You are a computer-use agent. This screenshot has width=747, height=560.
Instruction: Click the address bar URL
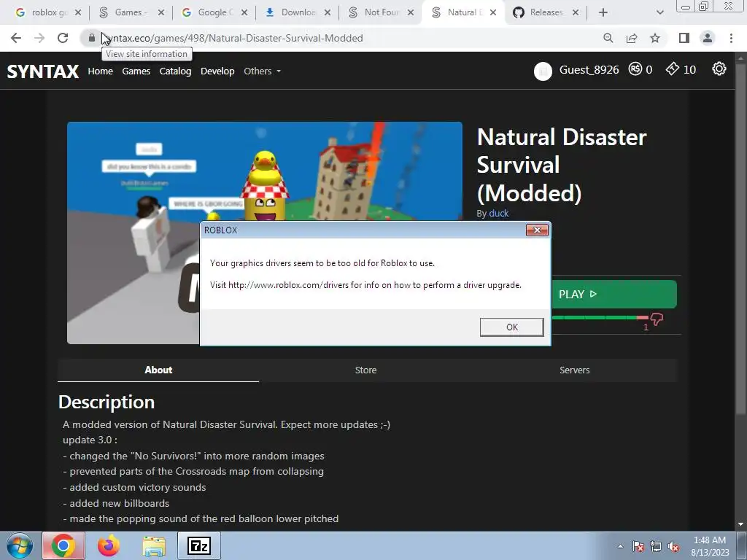233,38
